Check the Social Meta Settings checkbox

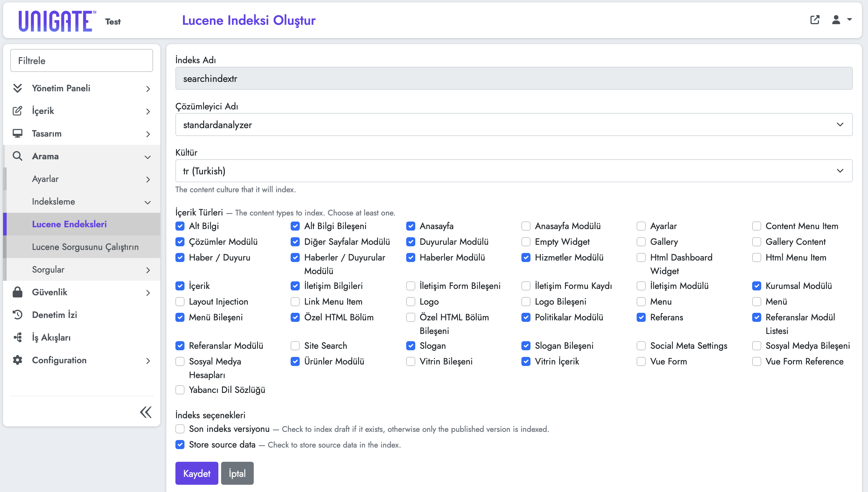coord(641,345)
